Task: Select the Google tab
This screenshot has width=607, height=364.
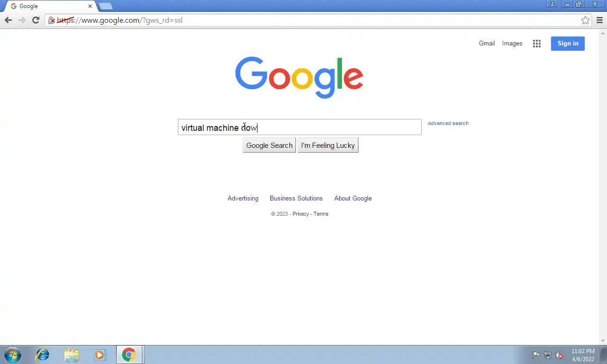Action: [50, 6]
